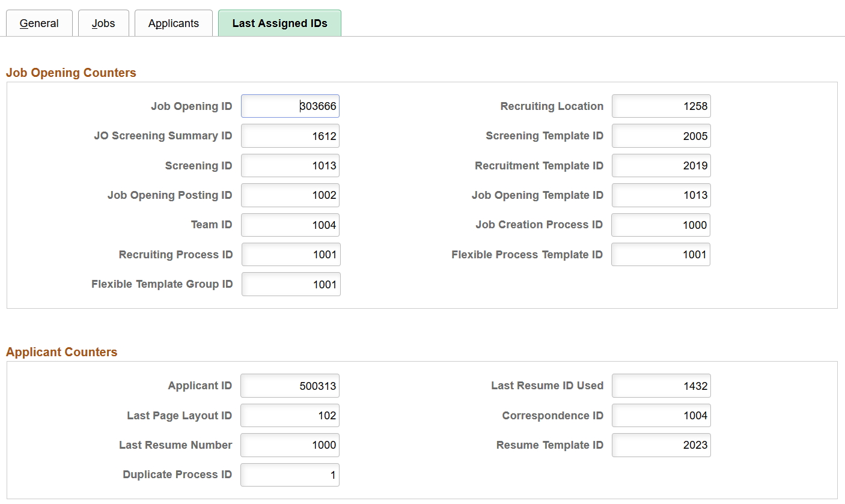Focus the Last Resume ID Used field
This screenshot has width=845, height=504.
pyautogui.click(x=661, y=386)
